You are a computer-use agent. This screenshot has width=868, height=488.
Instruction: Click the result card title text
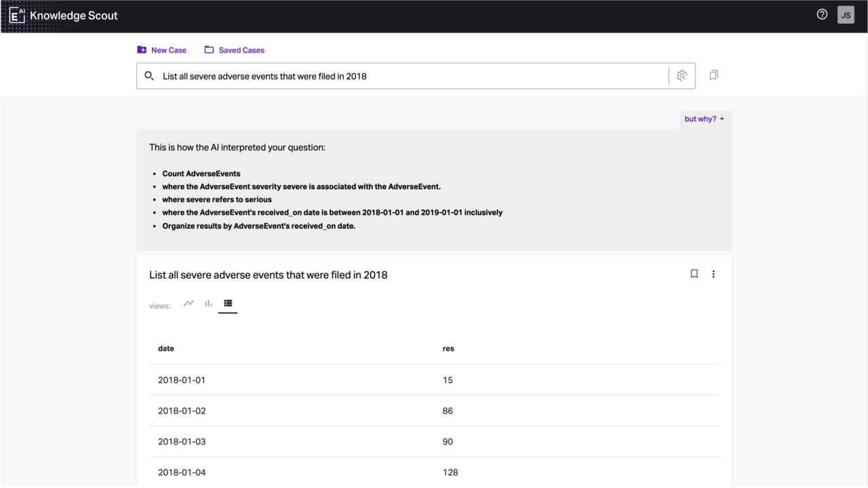point(269,274)
